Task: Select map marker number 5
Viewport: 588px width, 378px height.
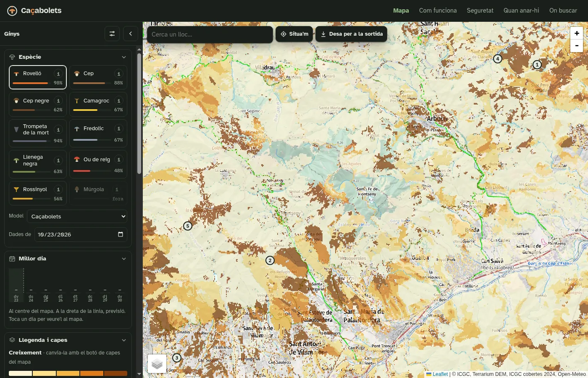Action: [x=188, y=226]
